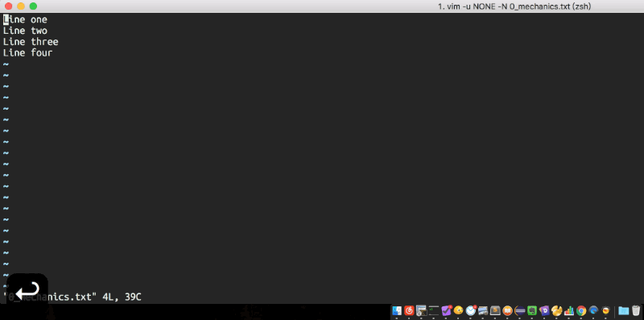The image size is (644, 320).
Task: Place cursor on "Line two" text
Action: (25, 31)
